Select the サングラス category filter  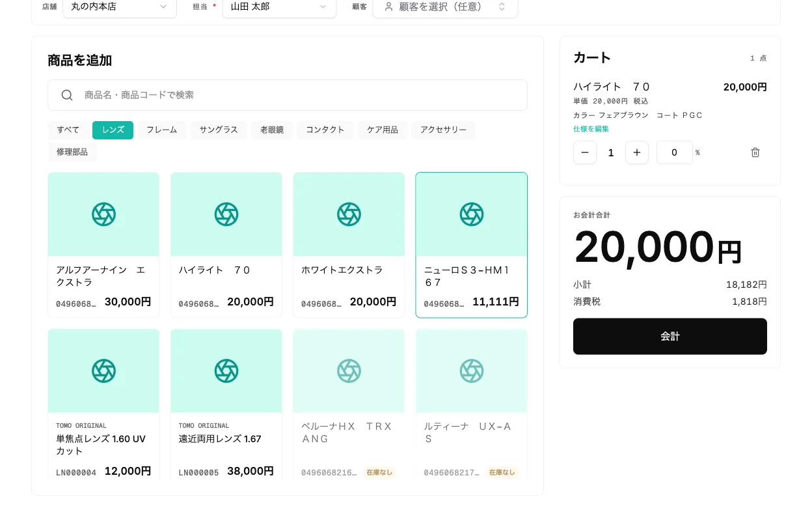click(x=219, y=130)
